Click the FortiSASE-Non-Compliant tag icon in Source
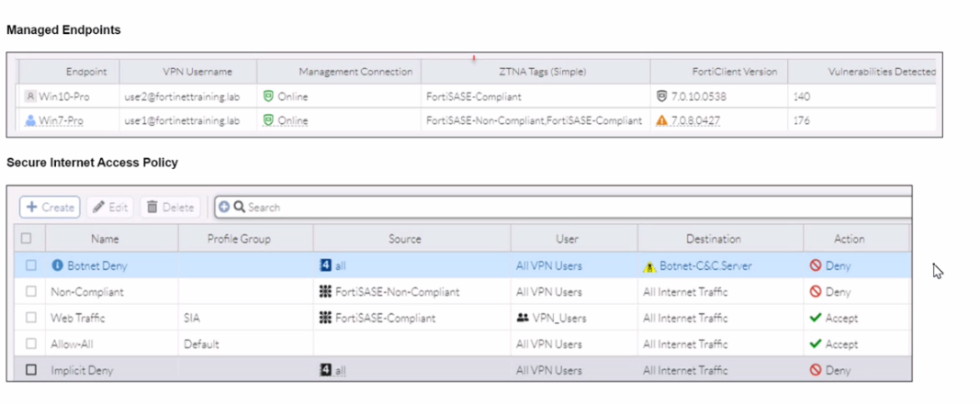Screen dimensions: 980x405 point(324,292)
